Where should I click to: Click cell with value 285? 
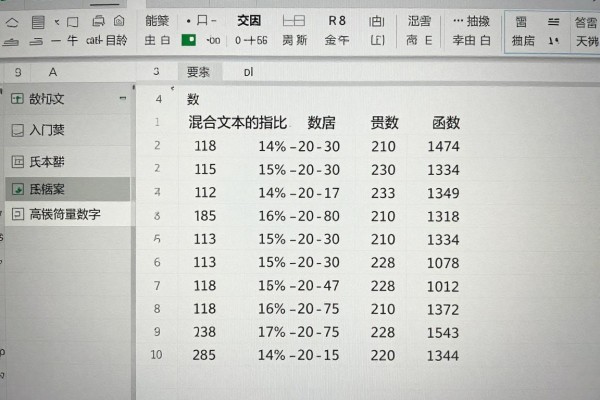point(204,355)
